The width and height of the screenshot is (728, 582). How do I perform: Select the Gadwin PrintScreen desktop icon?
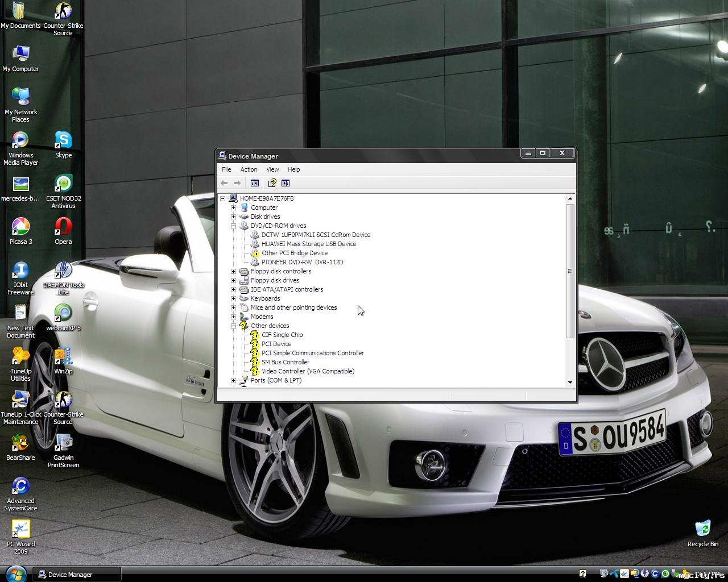(63, 451)
